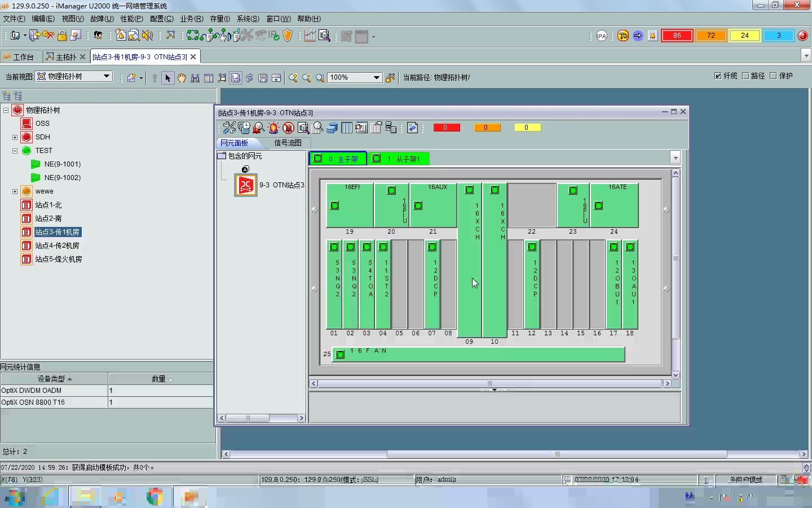Select the arrow pointer tool
Image resolution: width=812 pixels, height=508 pixels.
pos(167,78)
